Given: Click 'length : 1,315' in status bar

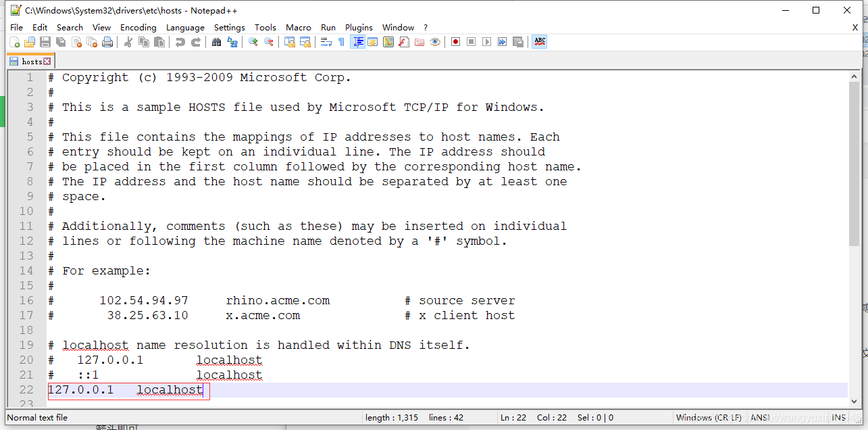Looking at the screenshot, I should (x=392, y=417).
